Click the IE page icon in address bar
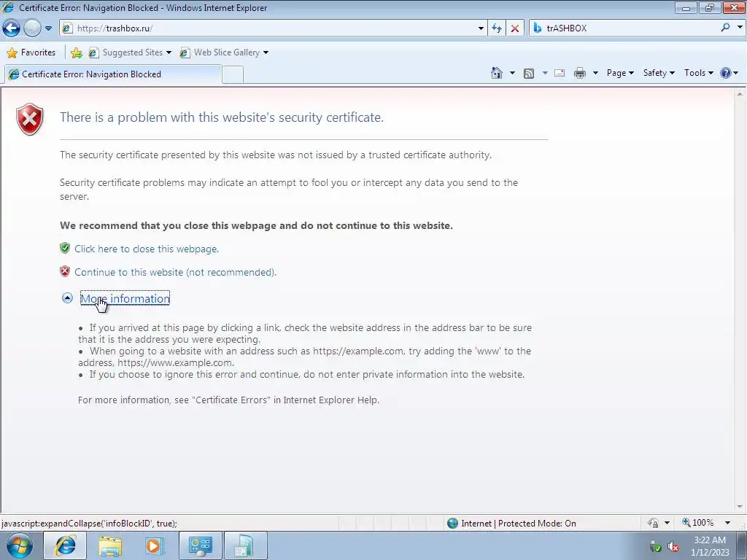The width and height of the screenshot is (747, 560). tap(68, 28)
